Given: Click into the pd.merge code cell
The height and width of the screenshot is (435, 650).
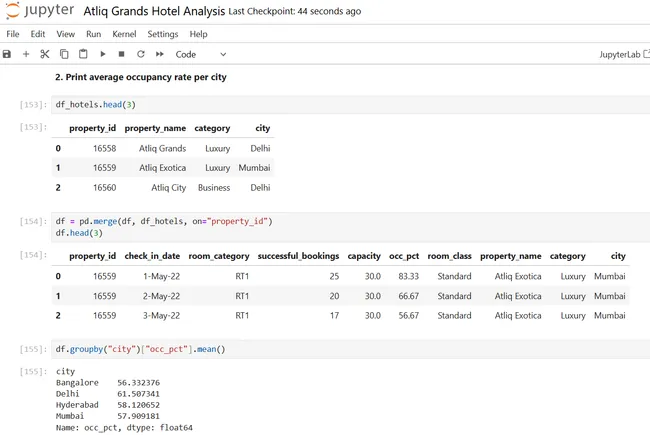Looking at the screenshot, I should pyautogui.click(x=350, y=227).
